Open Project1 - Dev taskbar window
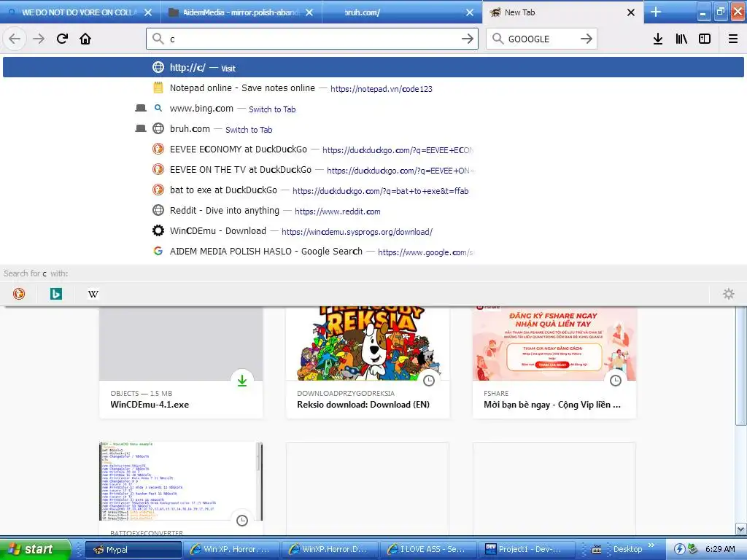 (x=527, y=550)
